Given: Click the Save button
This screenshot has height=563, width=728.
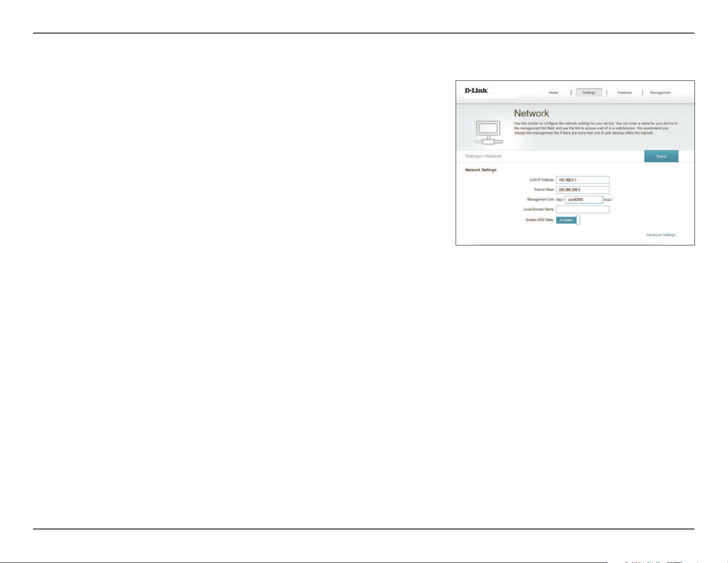Looking at the screenshot, I should 661,156.
